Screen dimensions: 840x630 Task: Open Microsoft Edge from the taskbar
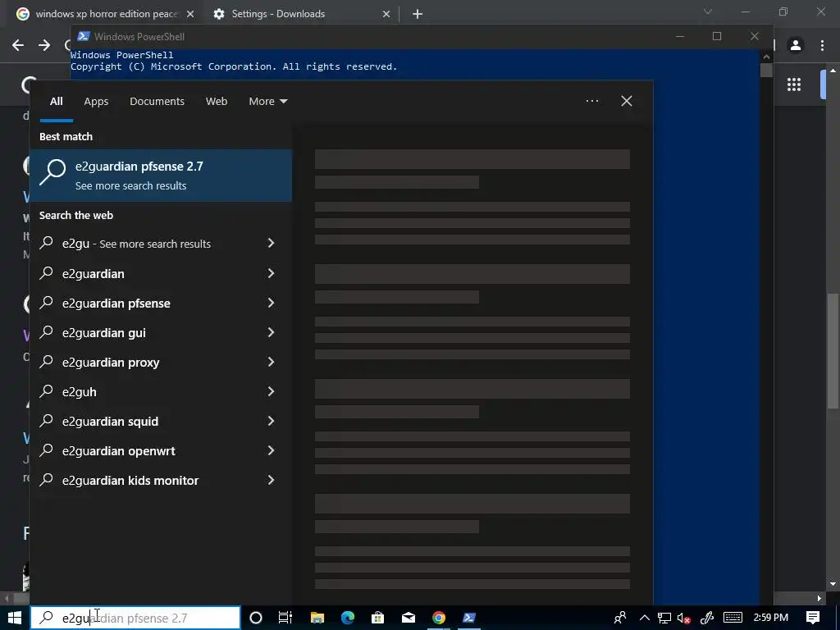pyautogui.click(x=348, y=618)
